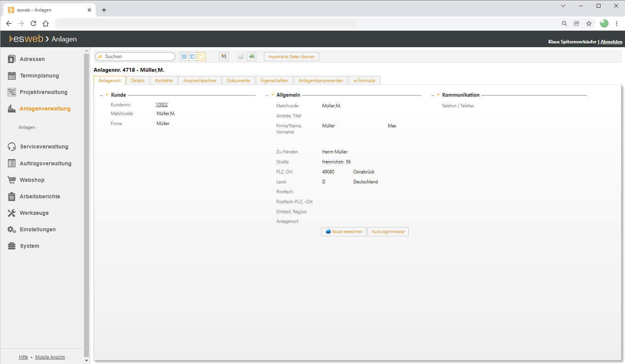Switch to Mobile Ansicht link
This screenshot has width=625, height=364.
pos(50,357)
